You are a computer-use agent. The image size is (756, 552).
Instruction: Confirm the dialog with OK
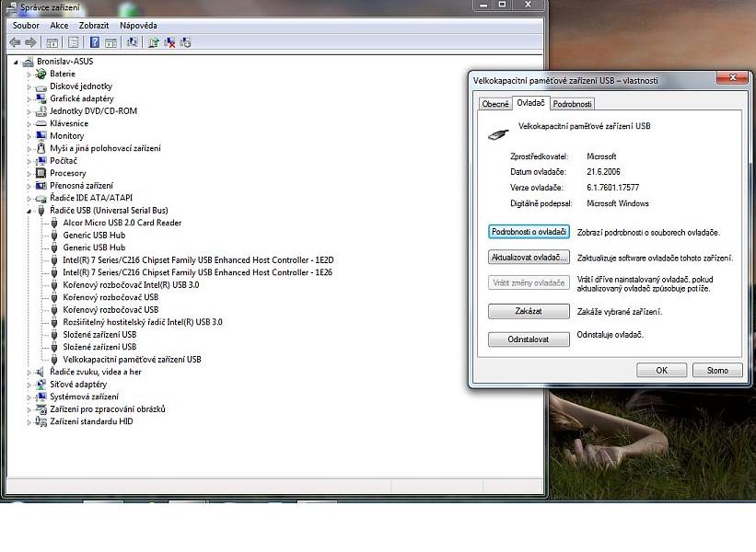coord(661,371)
